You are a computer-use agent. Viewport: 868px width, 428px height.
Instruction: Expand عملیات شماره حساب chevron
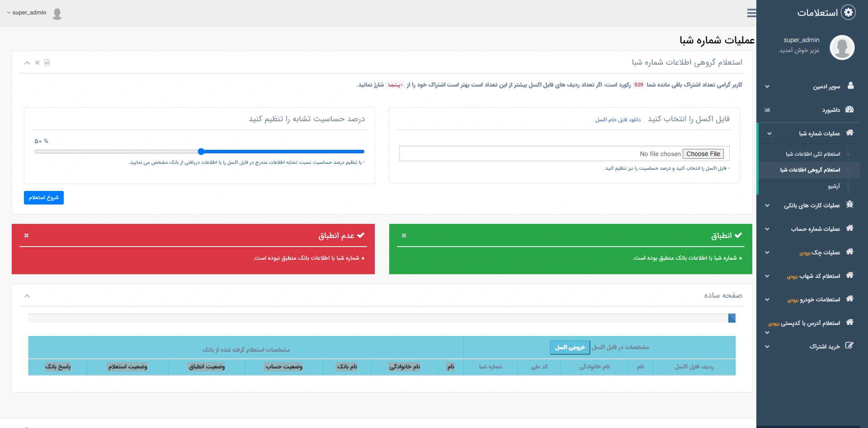767,229
